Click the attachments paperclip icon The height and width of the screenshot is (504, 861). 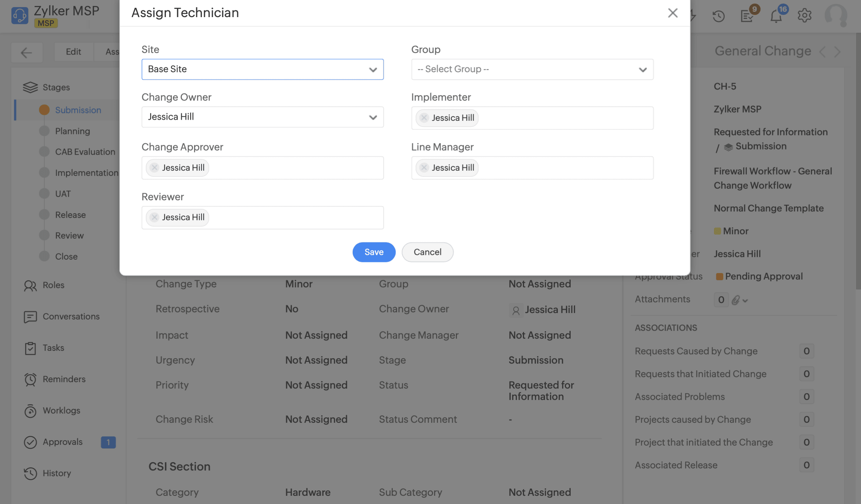[x=735, y=300]
